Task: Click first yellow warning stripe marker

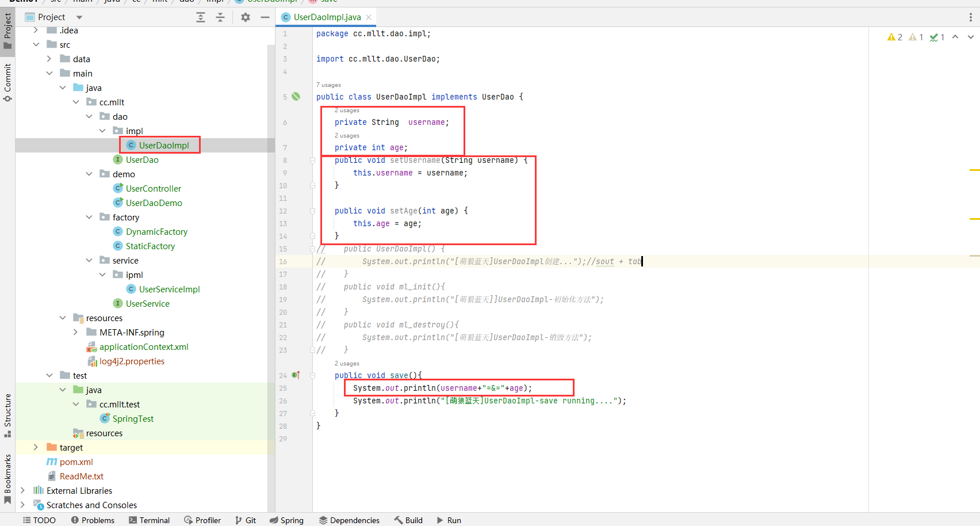Action: click(975, 170)
